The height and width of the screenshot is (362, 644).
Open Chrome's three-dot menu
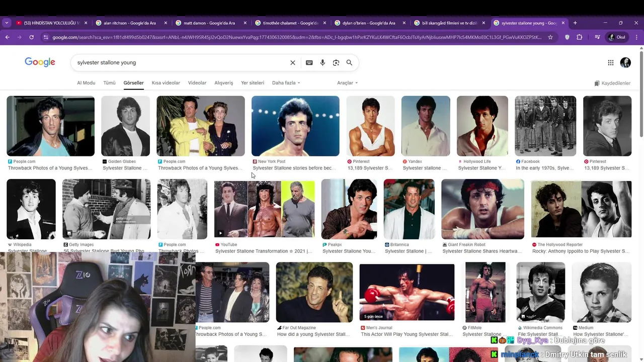pos(637,37)
